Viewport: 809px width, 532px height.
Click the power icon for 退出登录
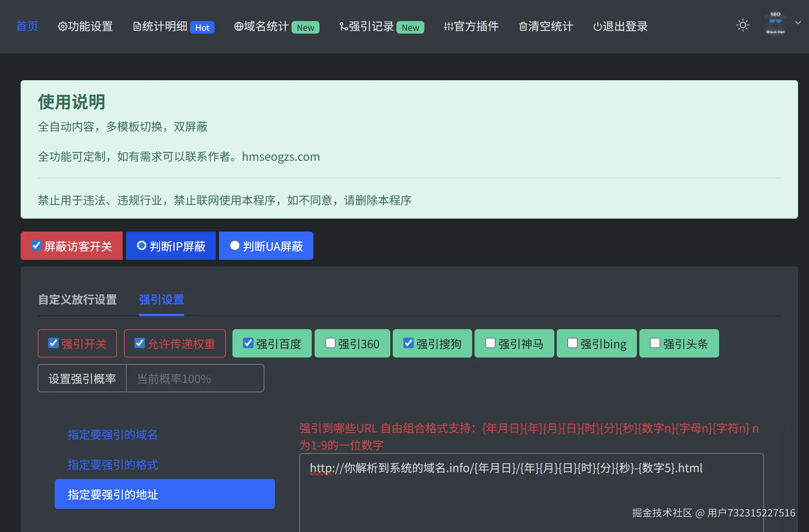pos(597,27)
